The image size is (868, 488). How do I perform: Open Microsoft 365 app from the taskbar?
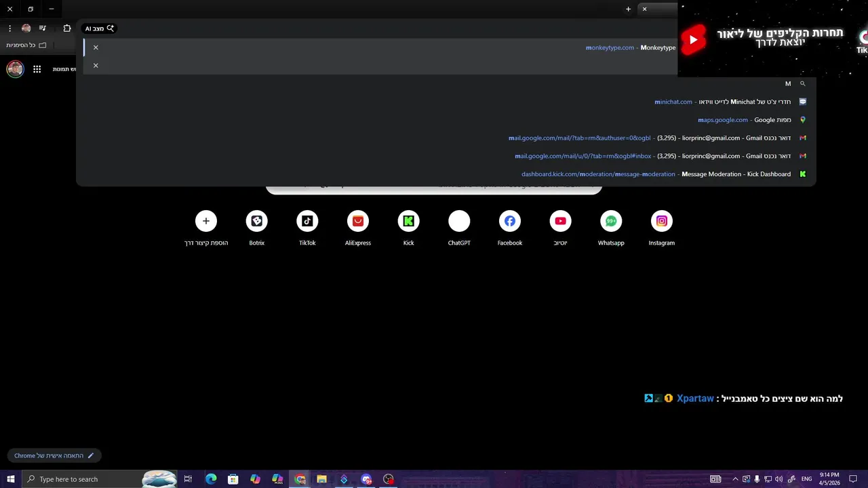pos(277,479)
